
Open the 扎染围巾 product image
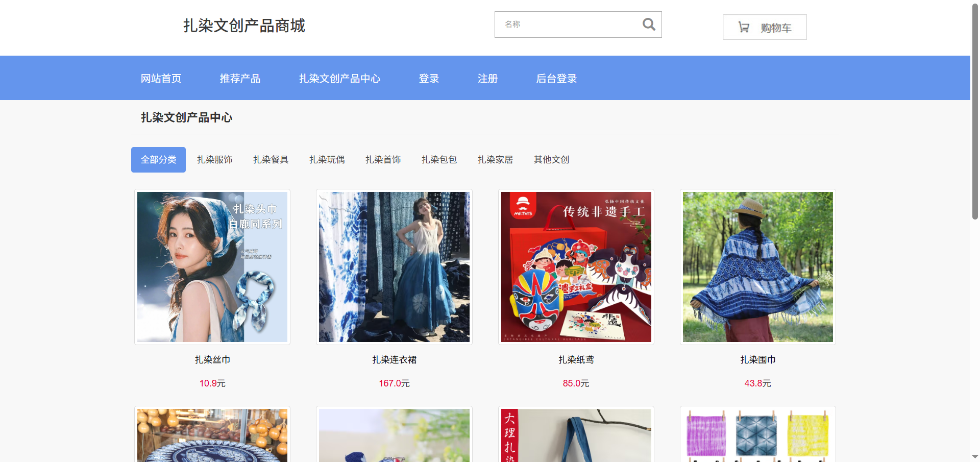[758, 267]
